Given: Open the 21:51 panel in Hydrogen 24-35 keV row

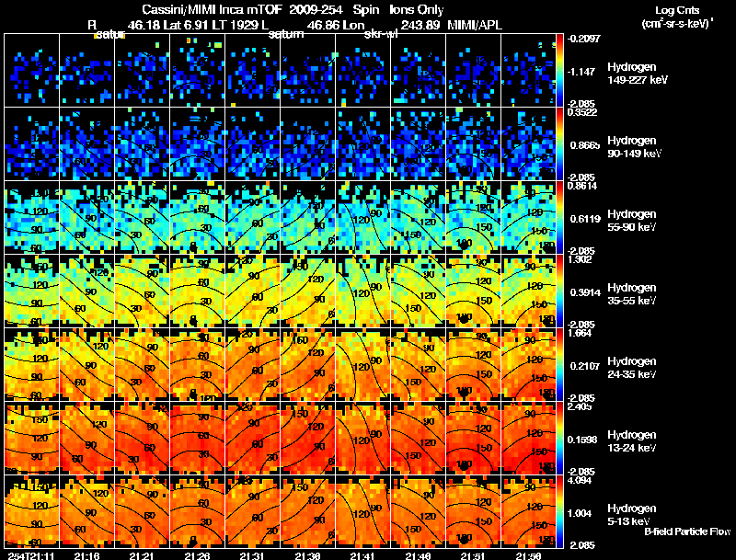Looking at the screenshot, I should coord(473,365).
